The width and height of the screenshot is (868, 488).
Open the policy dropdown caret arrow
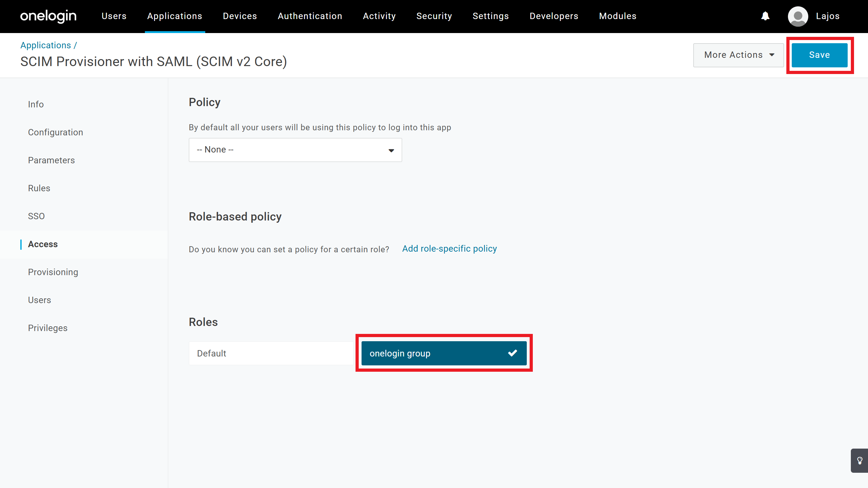click(x=391, y=150)
